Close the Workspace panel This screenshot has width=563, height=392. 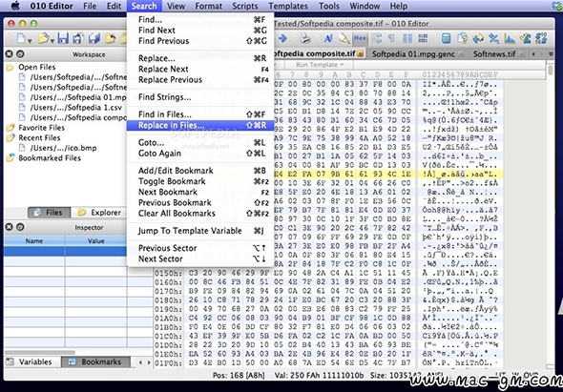9,54
